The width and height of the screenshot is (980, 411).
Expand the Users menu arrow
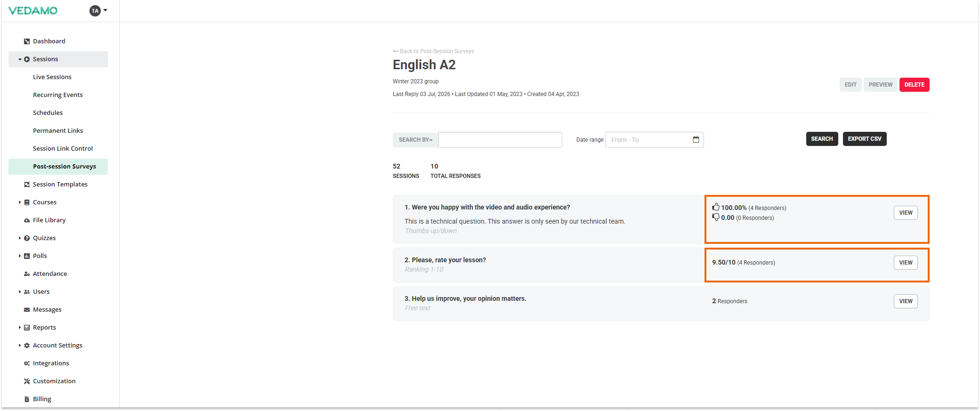20,292
